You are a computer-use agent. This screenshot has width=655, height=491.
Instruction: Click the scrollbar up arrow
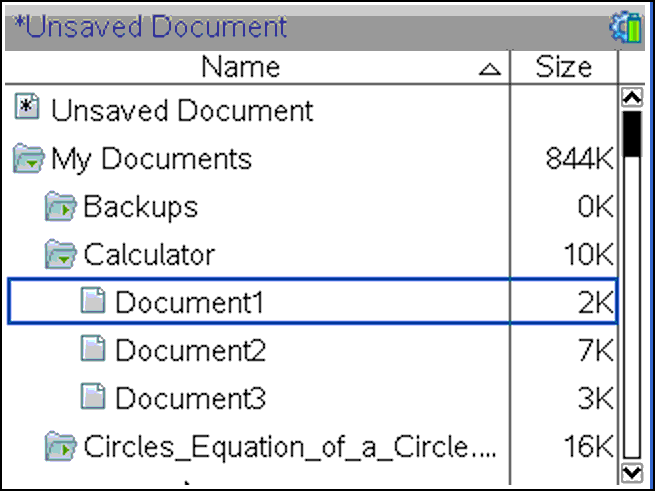click(632, 97)
